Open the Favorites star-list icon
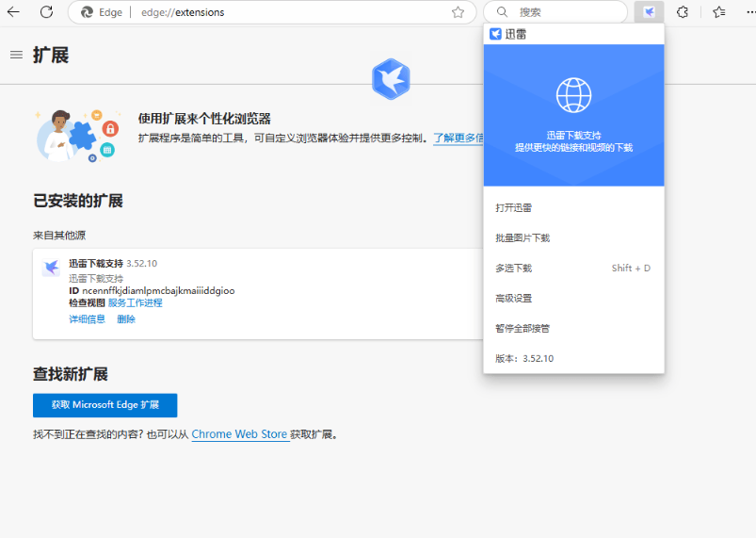The image size is (756, 538). 719,12
